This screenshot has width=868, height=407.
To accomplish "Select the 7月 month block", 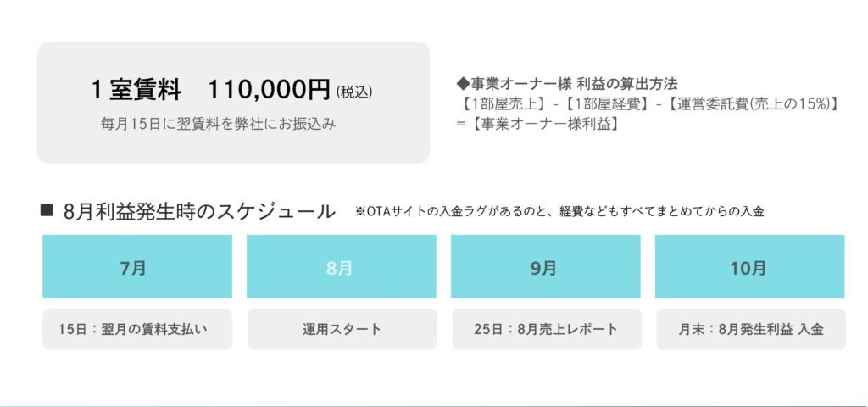I will 137,267.
